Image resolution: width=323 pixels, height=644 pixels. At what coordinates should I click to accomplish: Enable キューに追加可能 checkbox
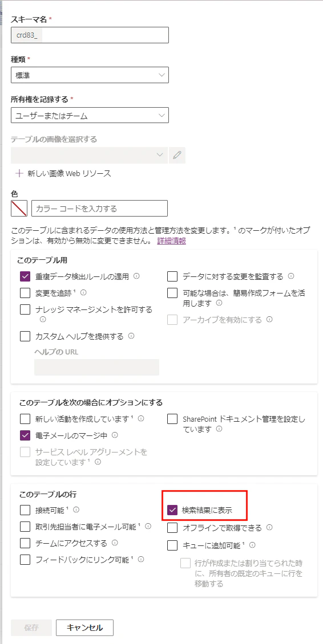coord(172,545)
